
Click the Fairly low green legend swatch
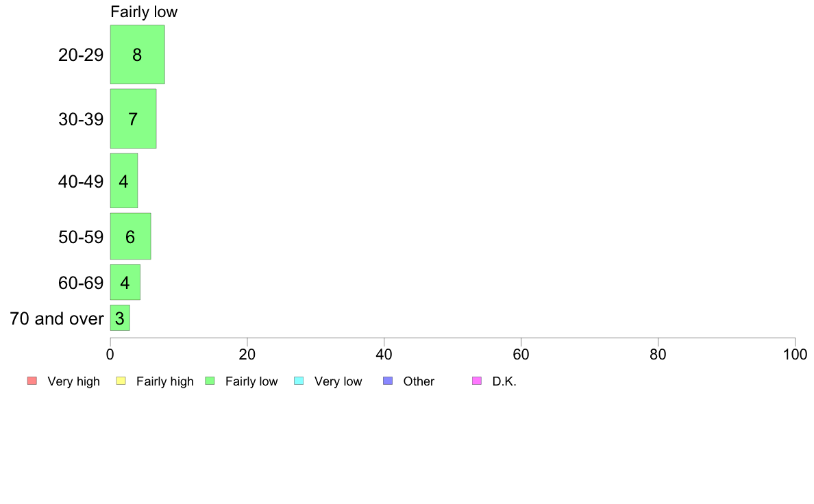pyautogui.click(x=210, y=381)
